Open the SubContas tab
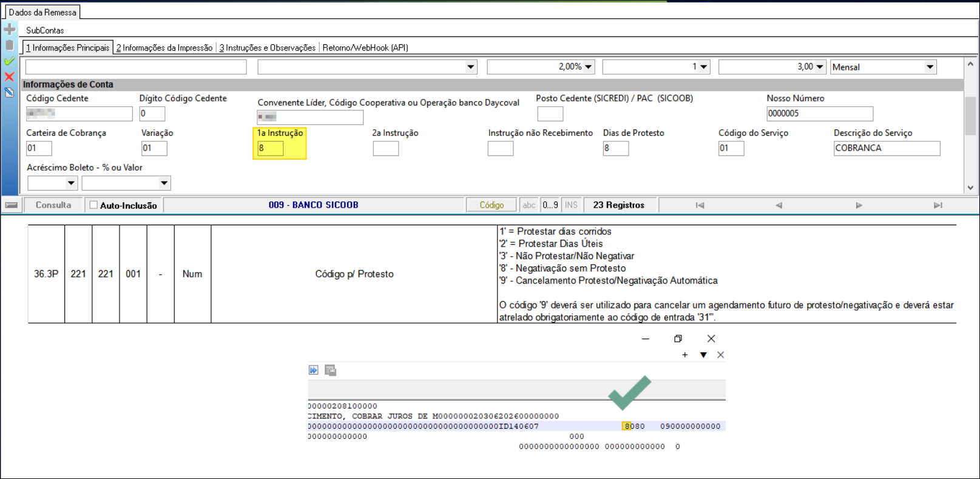 [45, 30]
